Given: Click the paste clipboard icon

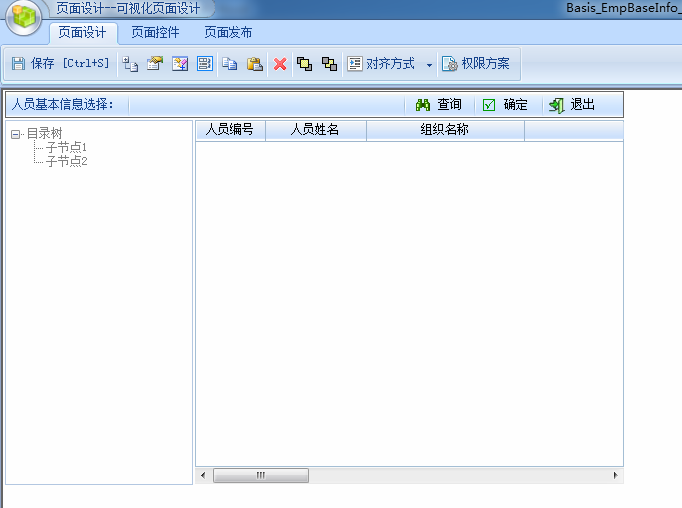Looking at the screenshot, I should pos(254,64).
